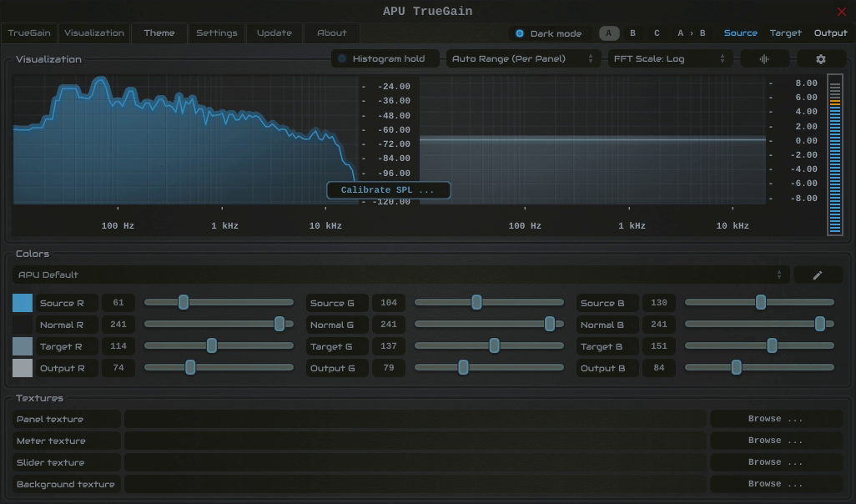Viewport: 856px width, 504px height.
Task: Select preset slot C
Action: [x=657, y=33]
